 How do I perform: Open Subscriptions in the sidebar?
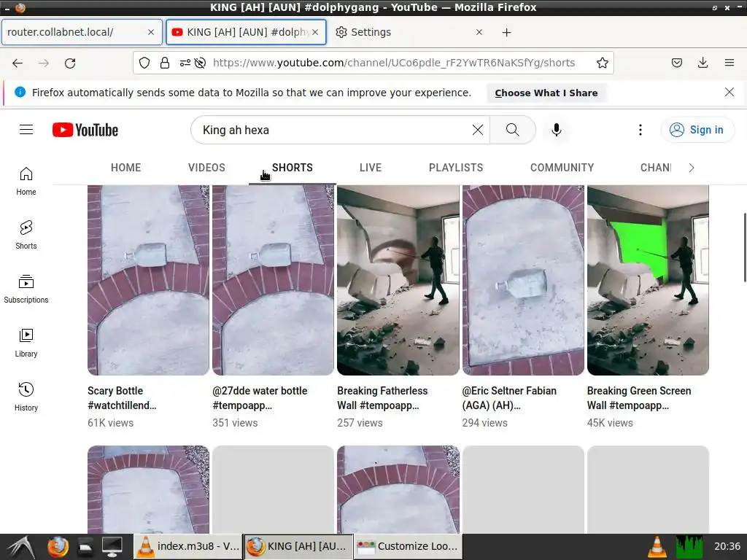(x=26, y=289)
